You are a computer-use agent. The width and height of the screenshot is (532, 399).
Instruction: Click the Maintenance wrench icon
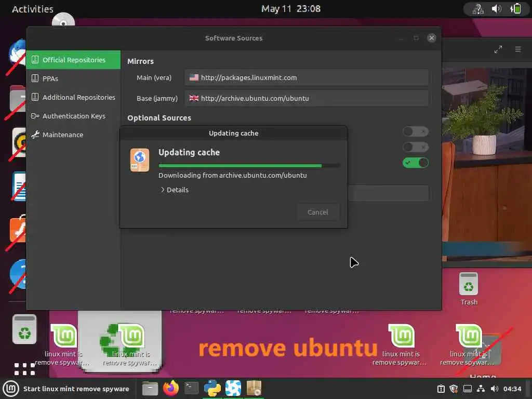pyautogui.click(x=35, y=135)
